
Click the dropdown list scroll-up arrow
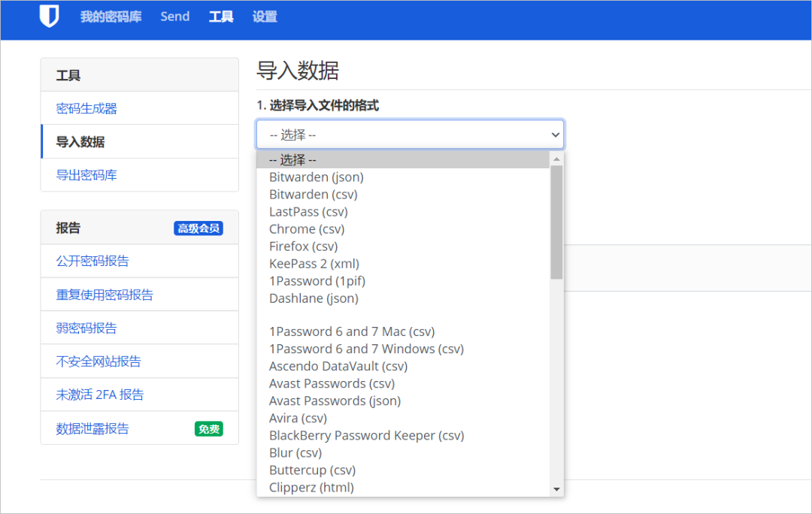pyautogui.click(x=556, y=159)
